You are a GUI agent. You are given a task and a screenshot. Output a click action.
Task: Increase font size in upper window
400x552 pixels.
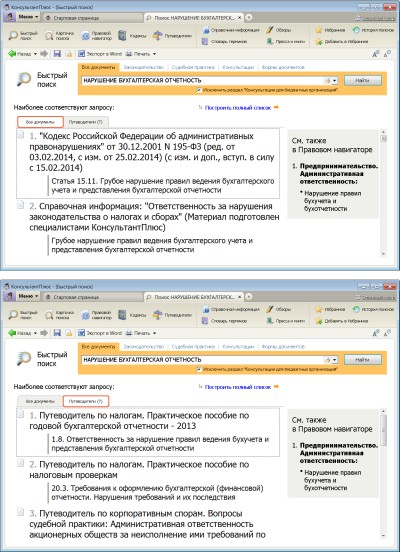tap(376, 54)
